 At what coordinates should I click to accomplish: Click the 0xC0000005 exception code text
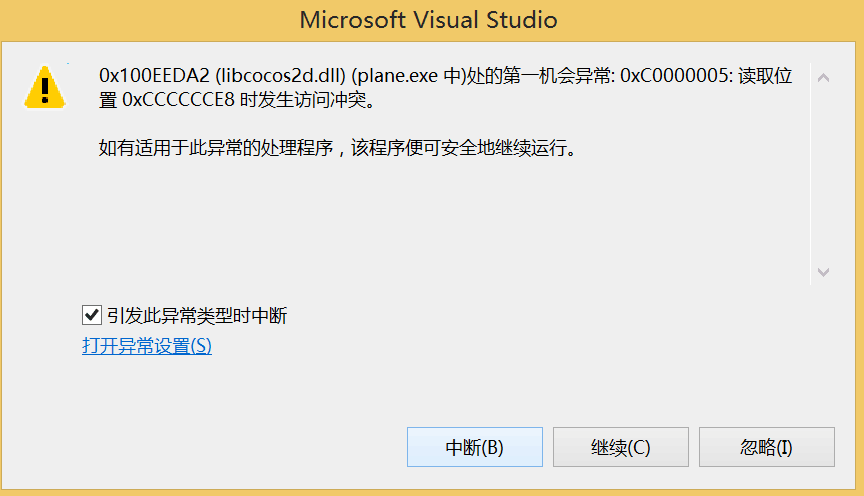click(x=676, y=76)
